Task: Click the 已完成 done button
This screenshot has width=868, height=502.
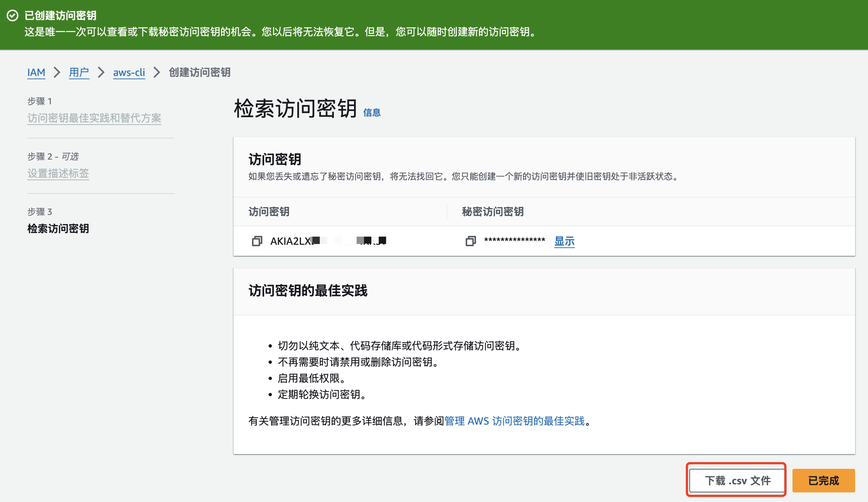Action: [823, 480]
